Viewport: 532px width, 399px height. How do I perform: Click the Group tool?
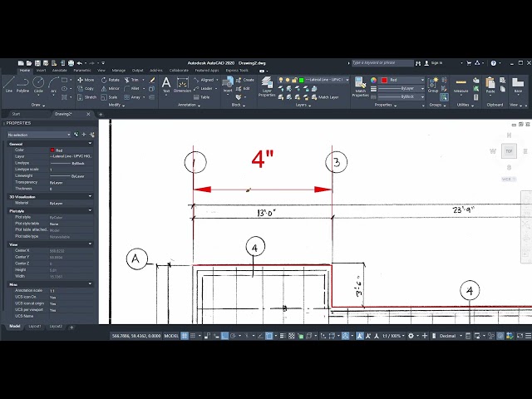(x=433, y=85)
